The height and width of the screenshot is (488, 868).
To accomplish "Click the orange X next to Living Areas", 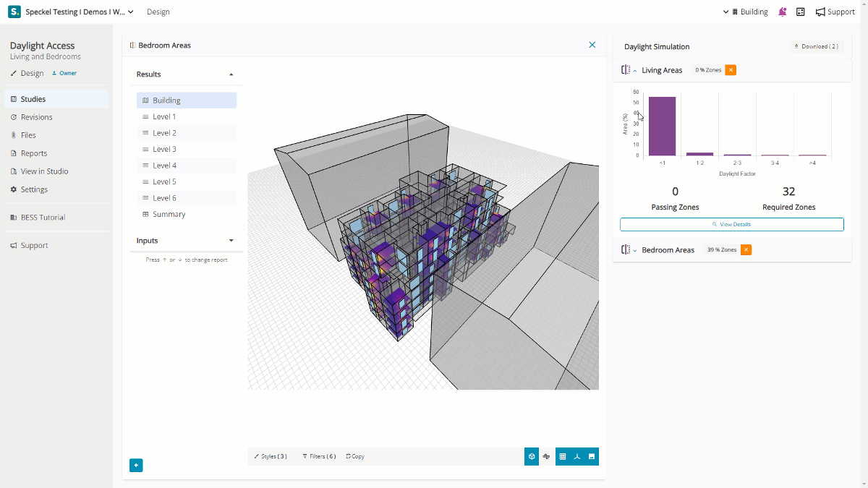I will pyautogui.click(x=731, y=70).
